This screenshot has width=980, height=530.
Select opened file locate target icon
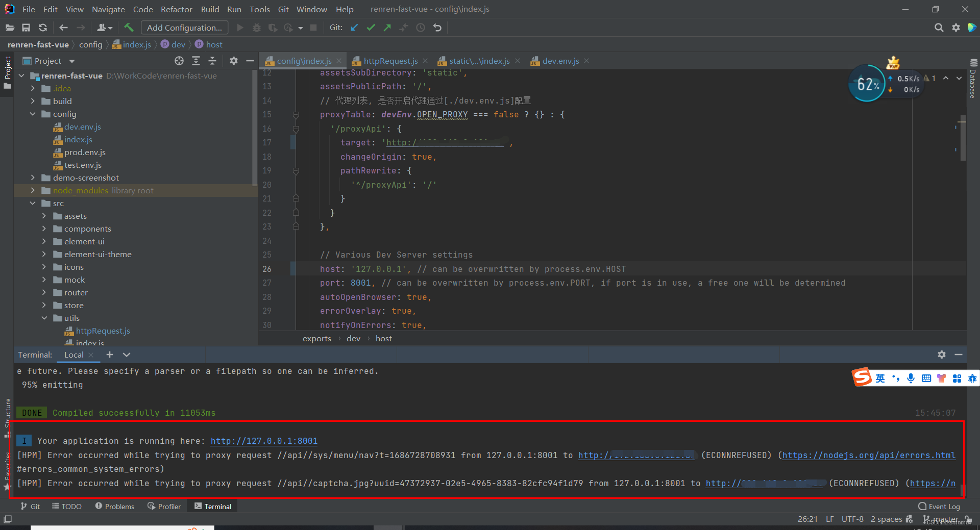click(x=179, y=61)
